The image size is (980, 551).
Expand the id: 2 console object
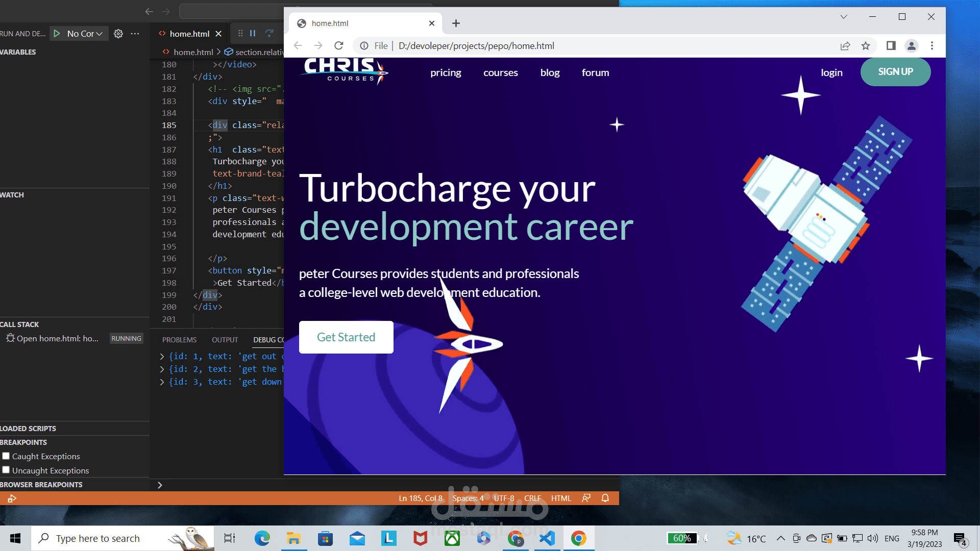[x=162, y=369]
